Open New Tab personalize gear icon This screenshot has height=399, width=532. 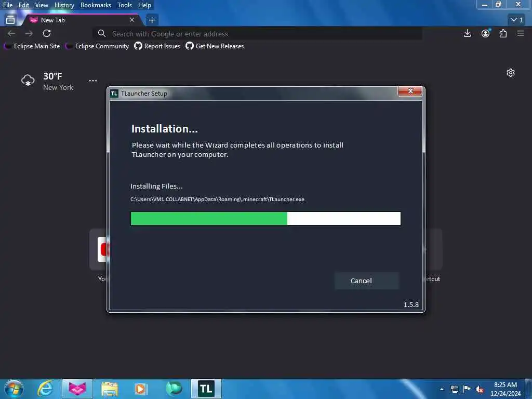[511, 73]
